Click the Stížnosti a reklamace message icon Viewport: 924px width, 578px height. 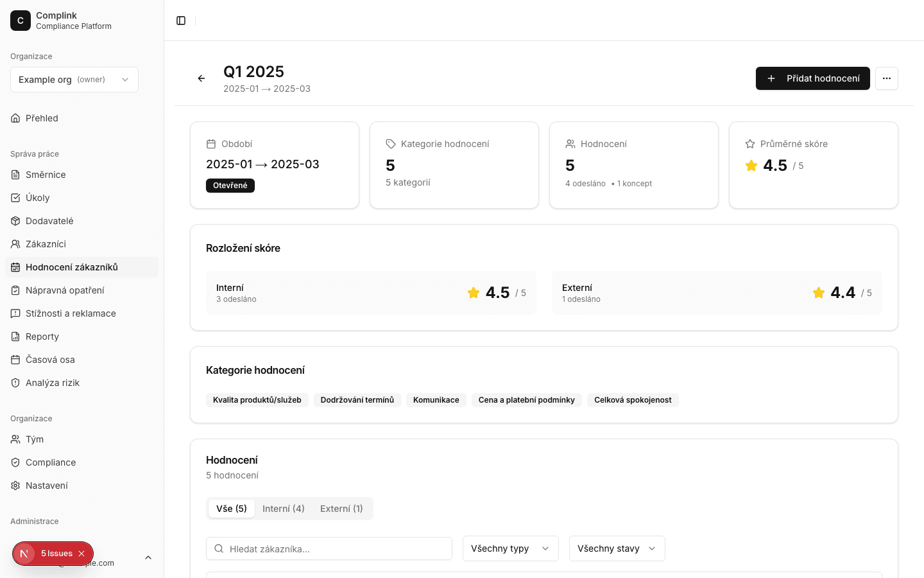(x=15, y=313)
